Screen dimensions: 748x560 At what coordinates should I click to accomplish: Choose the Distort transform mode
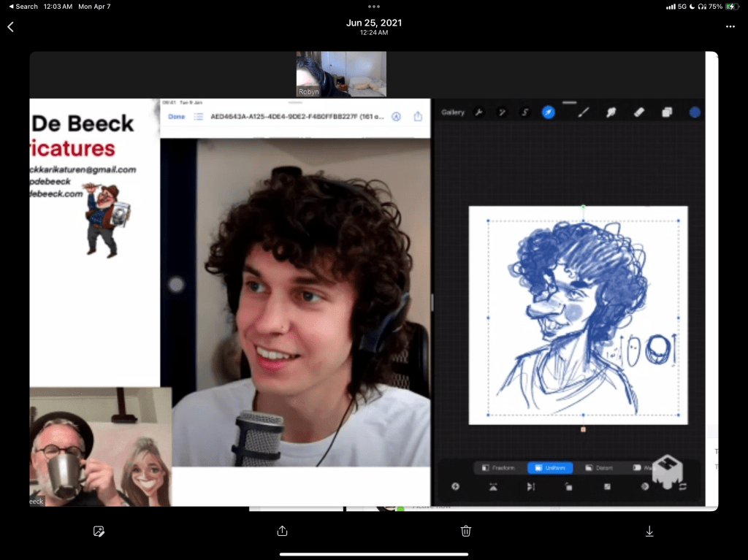[x=599, y=468]
